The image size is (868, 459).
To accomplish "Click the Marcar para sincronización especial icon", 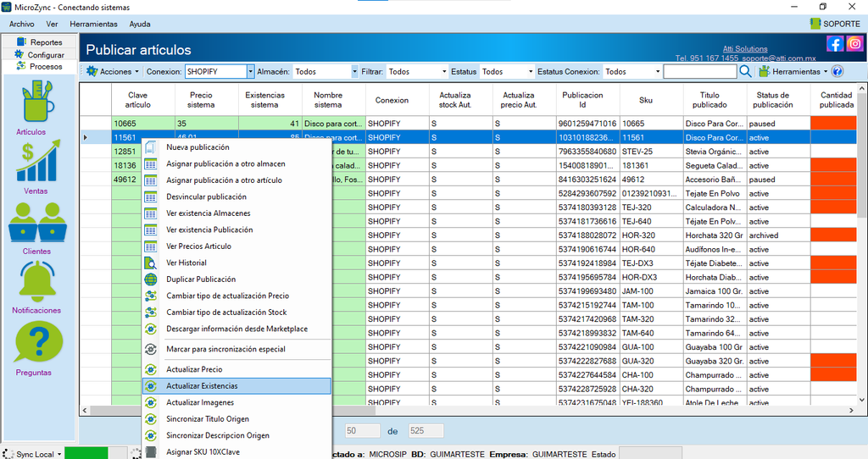I will click(151, 349).
